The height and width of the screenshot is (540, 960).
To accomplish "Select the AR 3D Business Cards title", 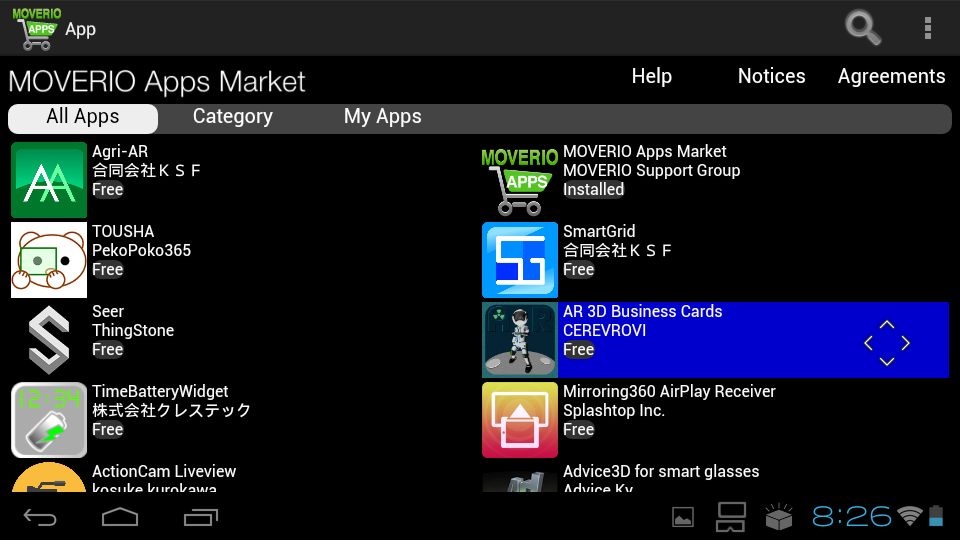I will pos(642,311).
